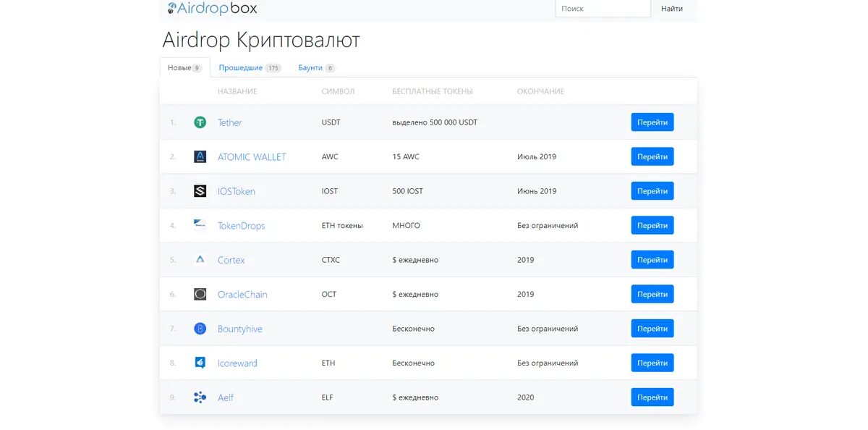Screen dimensions: 868x430
Task: Click Перейти in the Aelf row
Action: (x=652, y=397)
